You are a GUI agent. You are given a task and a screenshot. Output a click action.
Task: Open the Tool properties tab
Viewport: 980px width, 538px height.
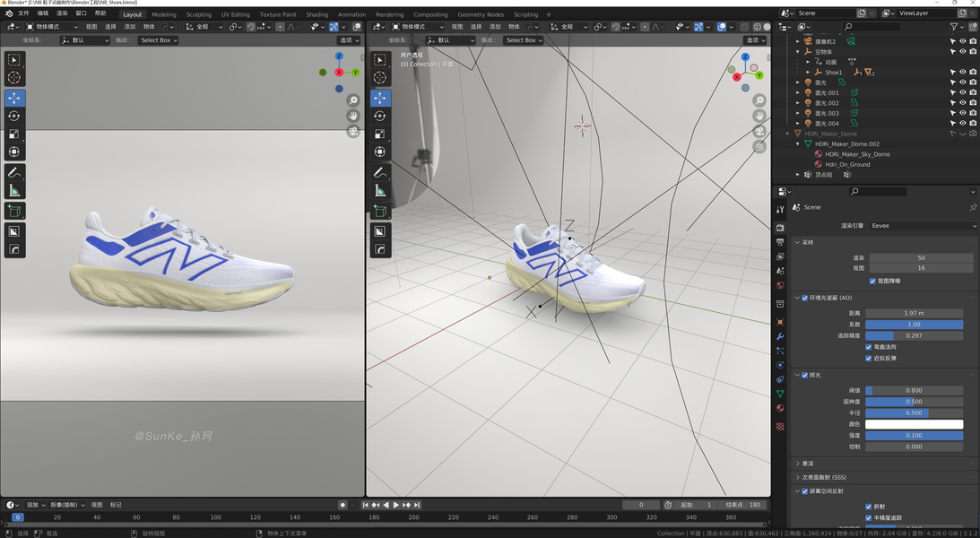[x=780, y=210]
